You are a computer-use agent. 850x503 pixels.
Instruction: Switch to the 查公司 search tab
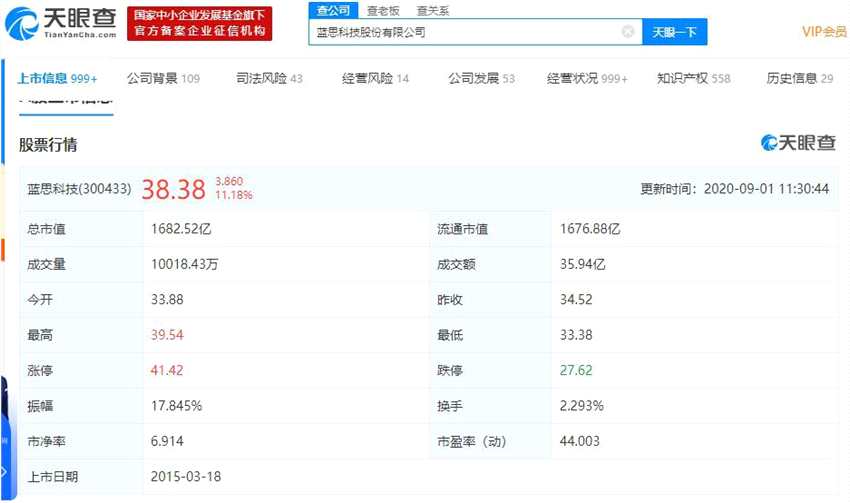333,10
